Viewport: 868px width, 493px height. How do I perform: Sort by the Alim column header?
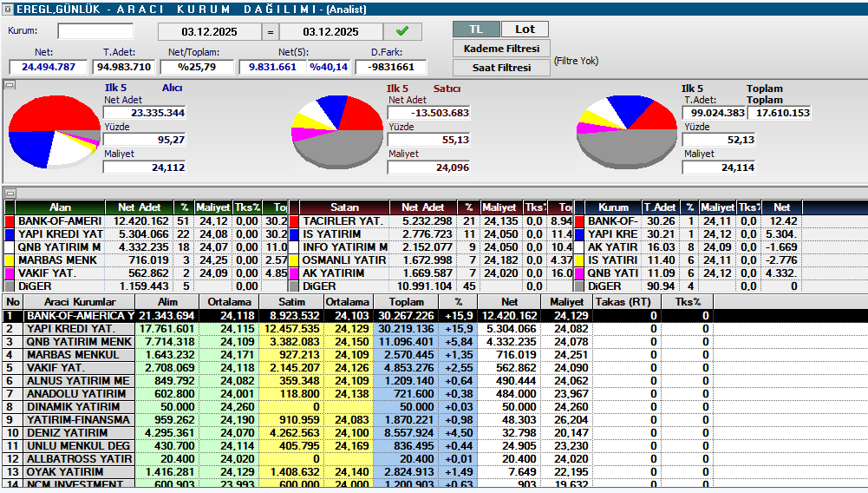[x=168, y=302]
